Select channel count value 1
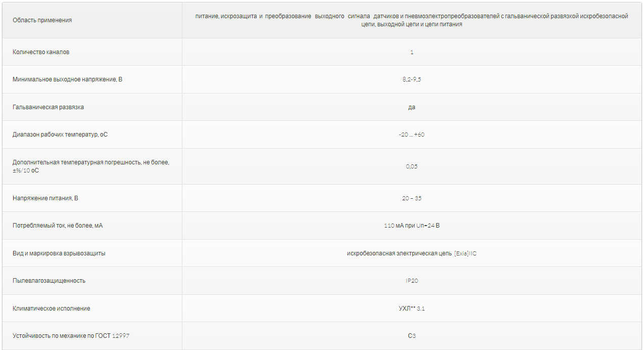 (412, 52)
